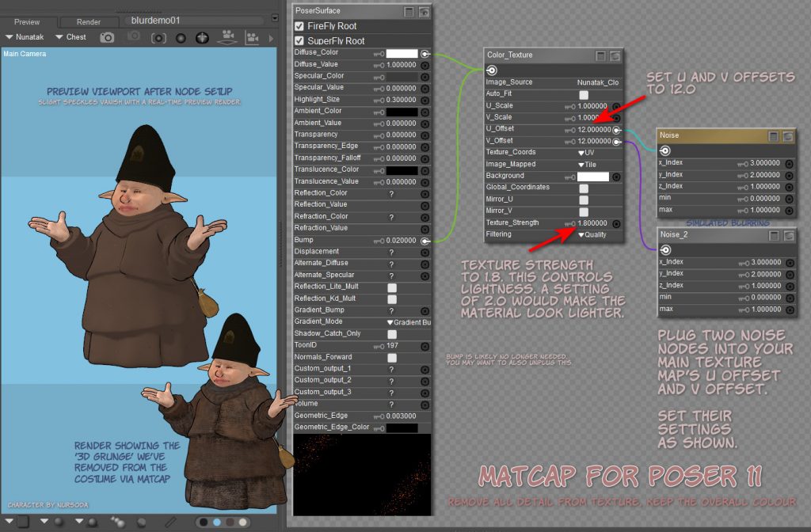Expand the Texture_Coords UV dropdown
The width and height of the screenshot is (811, 532).
(x=586, y=152)
